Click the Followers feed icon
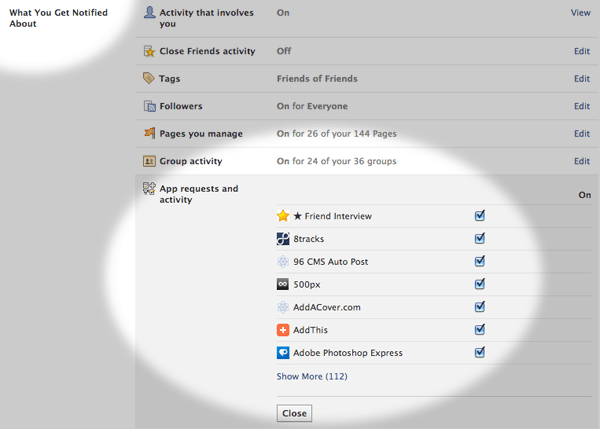This screenshot has height=429, width=600. [149, 106]
